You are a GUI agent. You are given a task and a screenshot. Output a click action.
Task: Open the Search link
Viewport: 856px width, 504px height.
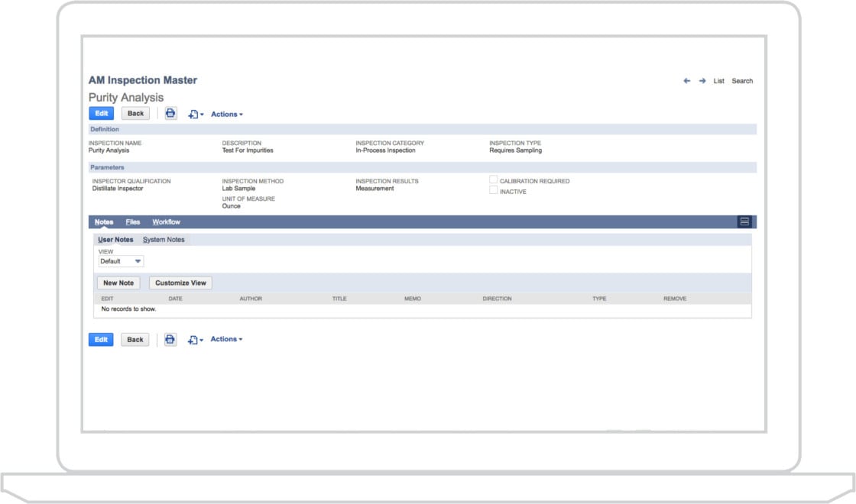[742, 81]
